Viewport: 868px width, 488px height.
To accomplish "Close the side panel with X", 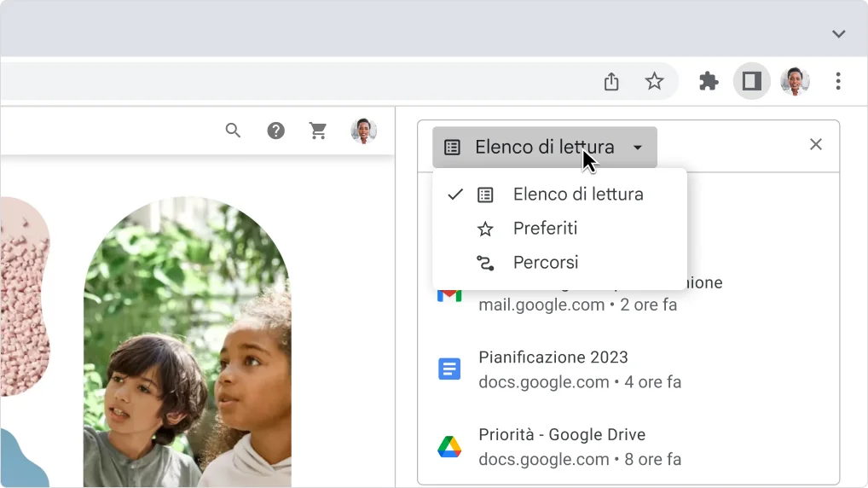I will (x=816, y=145).
